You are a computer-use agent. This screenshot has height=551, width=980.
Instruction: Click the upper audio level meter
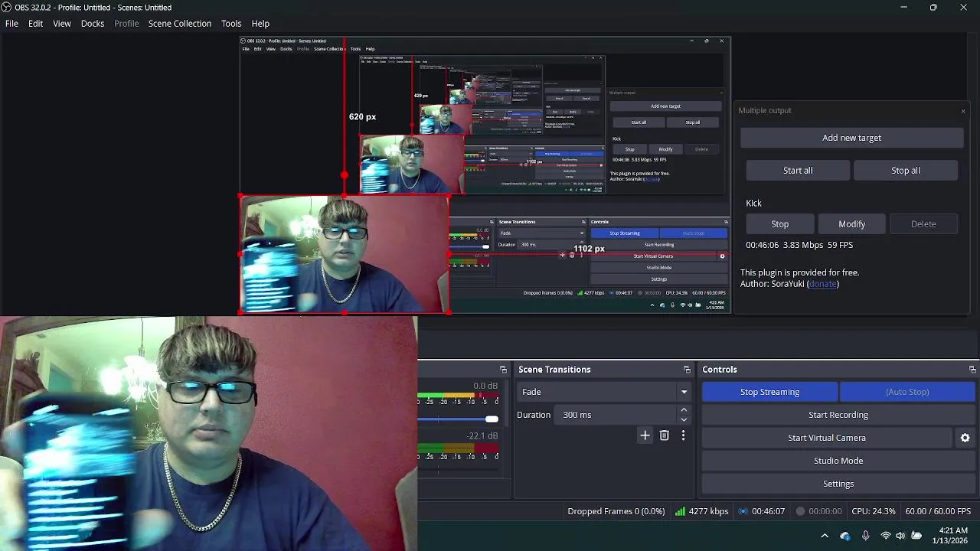click(x=458, y=396)
